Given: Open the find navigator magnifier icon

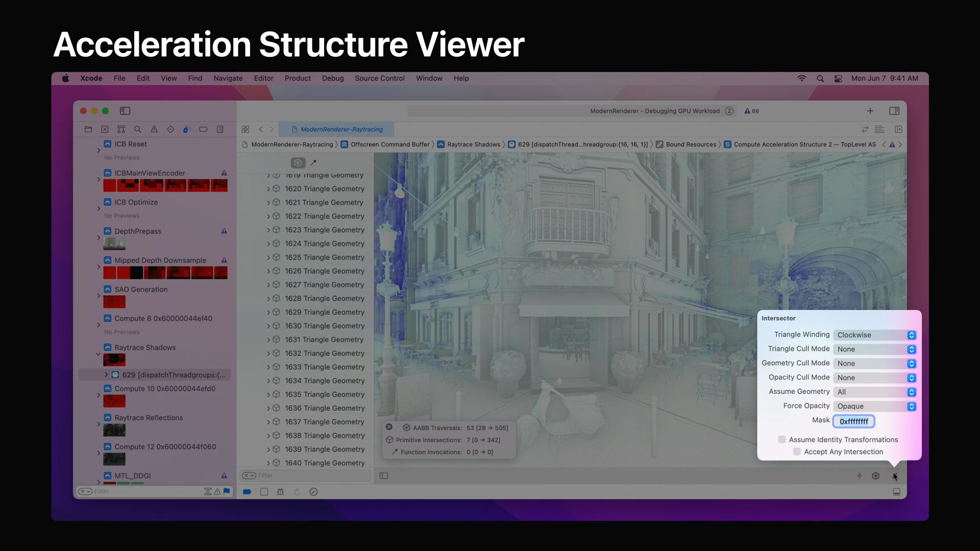Looking at the screenshot, I should 137,130.
